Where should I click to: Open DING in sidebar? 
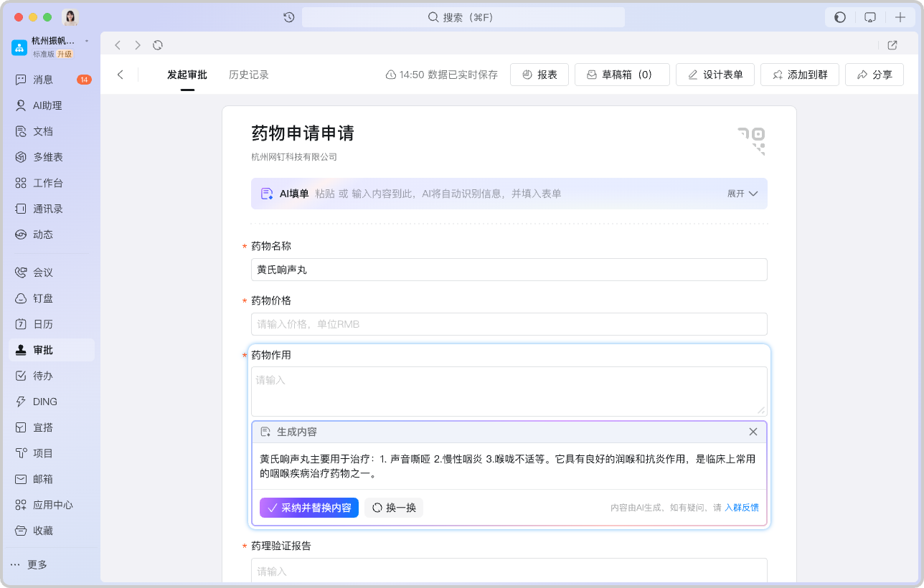tap(52, 402)
